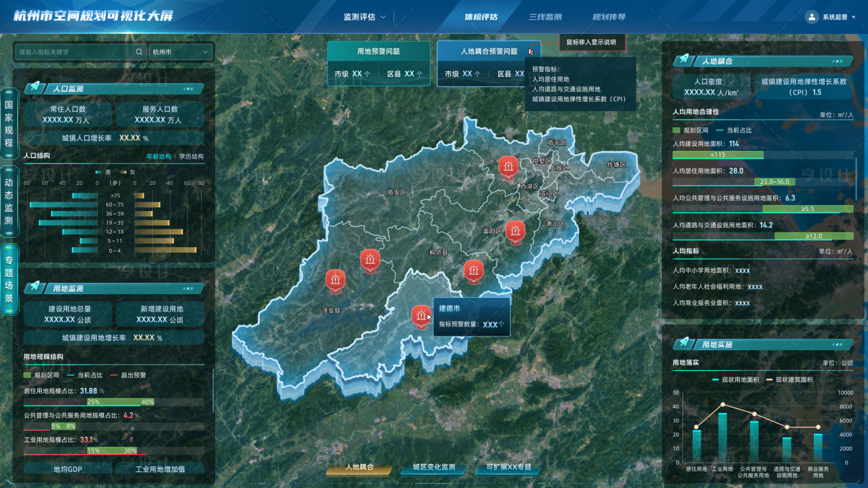This screenshot has height=488, width=868.
Task: Click the 系统超管 user avatar icon
Action: [812, 17]
